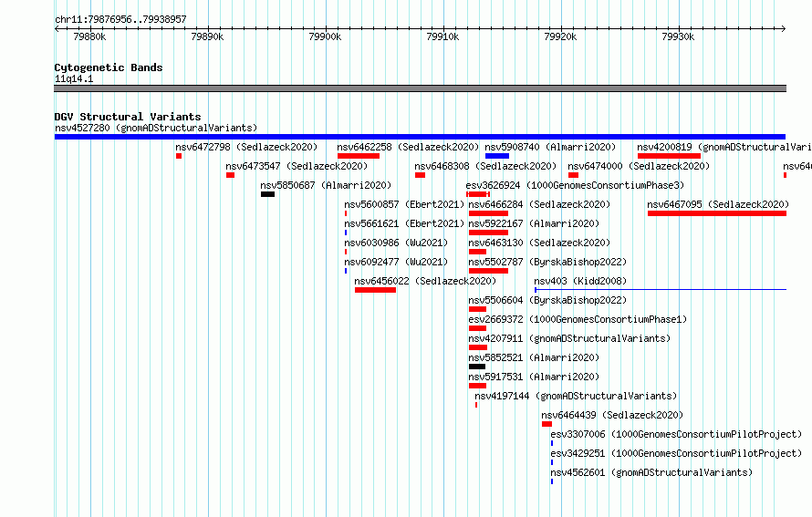Click the ruler's left end arrow
The image size is (812, 517).
pos(57,29)
